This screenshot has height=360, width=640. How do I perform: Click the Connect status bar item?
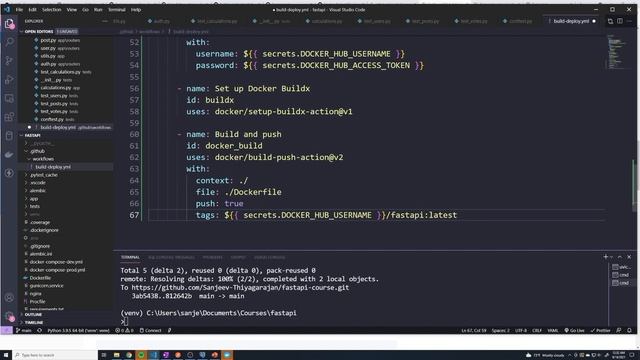tap(150, 331)
